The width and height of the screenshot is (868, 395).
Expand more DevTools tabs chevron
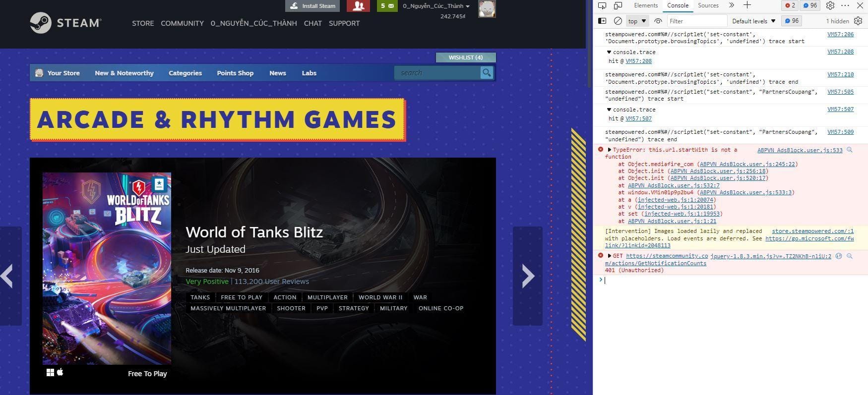tap(731, 5)
